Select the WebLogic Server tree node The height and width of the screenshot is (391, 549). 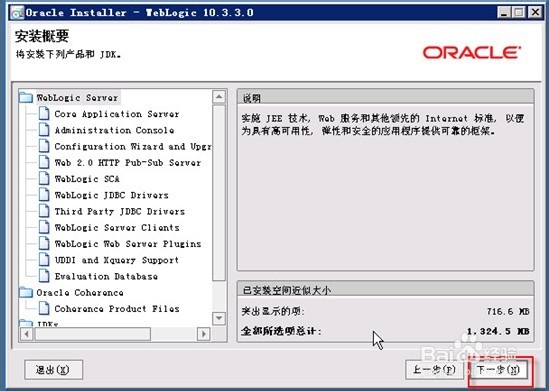tap(77, 98)
